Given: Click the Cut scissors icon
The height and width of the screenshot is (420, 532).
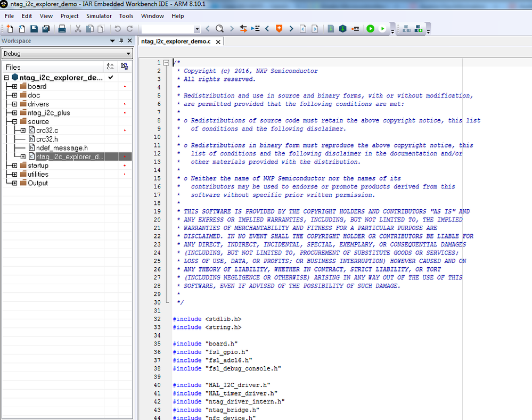Looking at the screenshot, I should pyautogui.click(x=78, y=29).
